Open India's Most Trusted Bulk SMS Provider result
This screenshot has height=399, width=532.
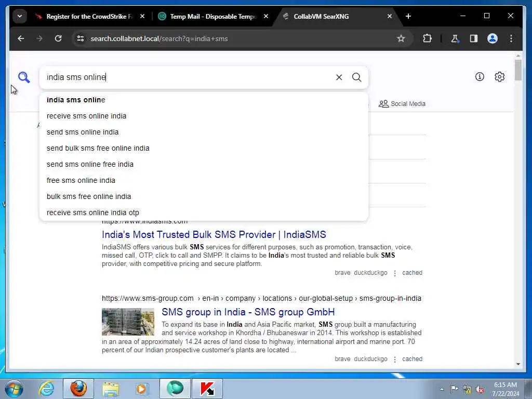click(x=214, y=234)
